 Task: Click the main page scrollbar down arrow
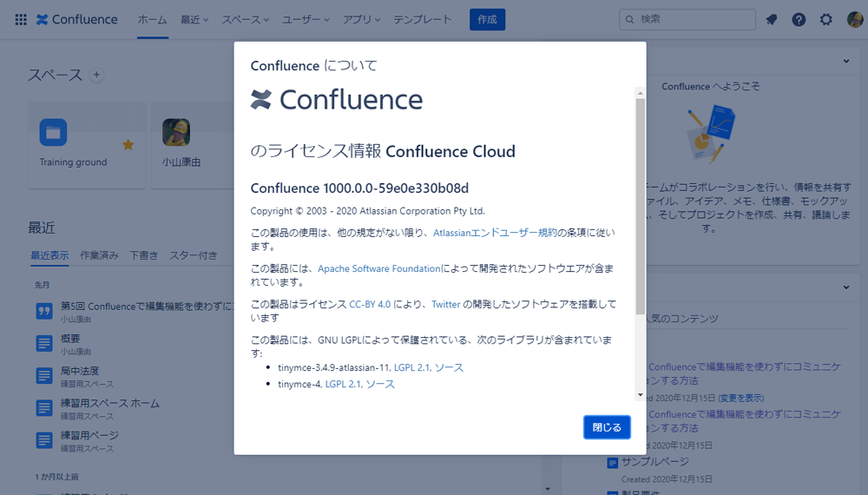[548, 489]
